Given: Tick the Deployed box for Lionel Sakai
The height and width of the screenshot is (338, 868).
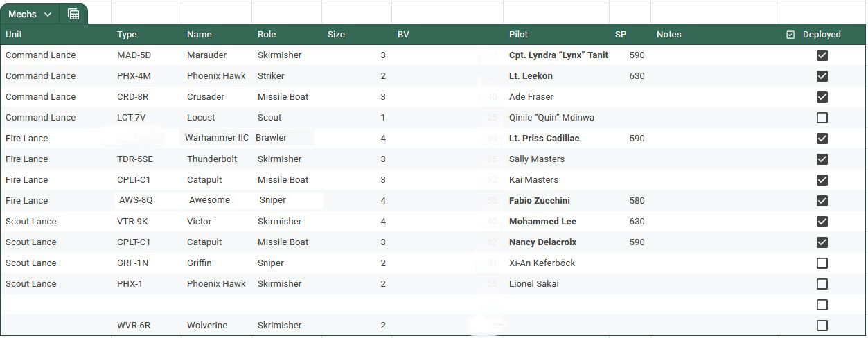Looking at the screenshot, I should coord(822,284).
